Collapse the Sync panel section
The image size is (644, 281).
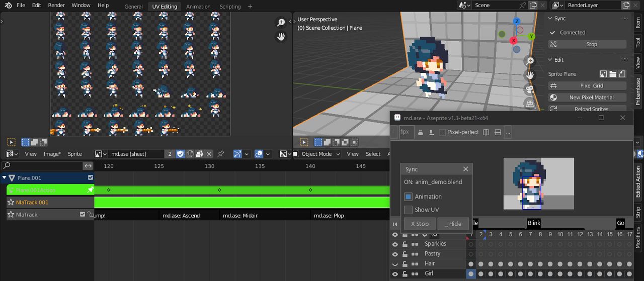coord(550,18)
